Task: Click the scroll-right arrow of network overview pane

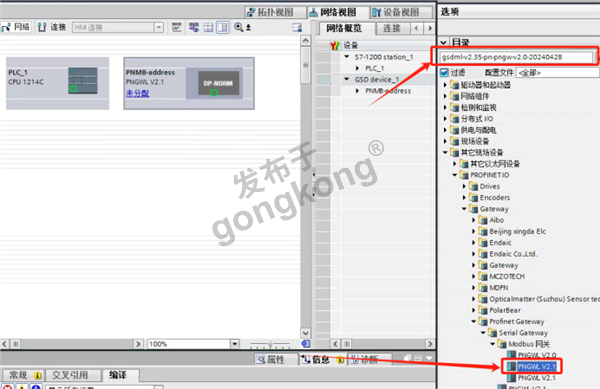Action: click(x=430, y=344)
